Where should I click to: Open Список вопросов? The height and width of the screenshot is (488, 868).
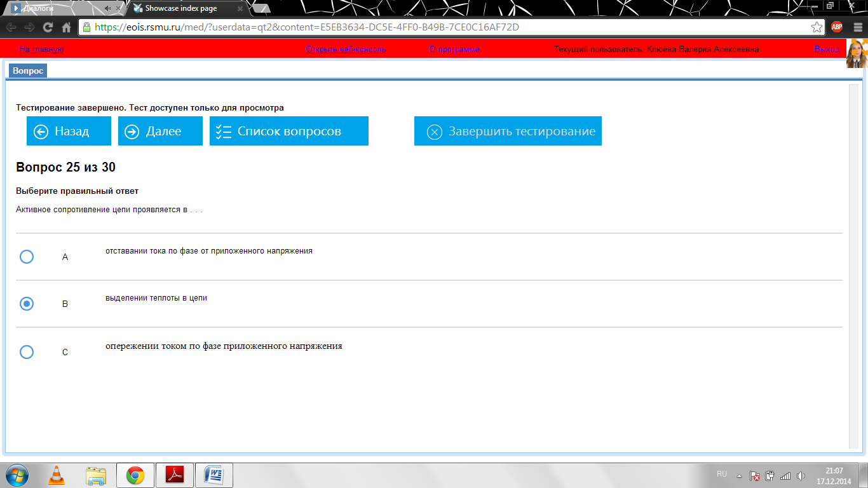tap(289, 131)
